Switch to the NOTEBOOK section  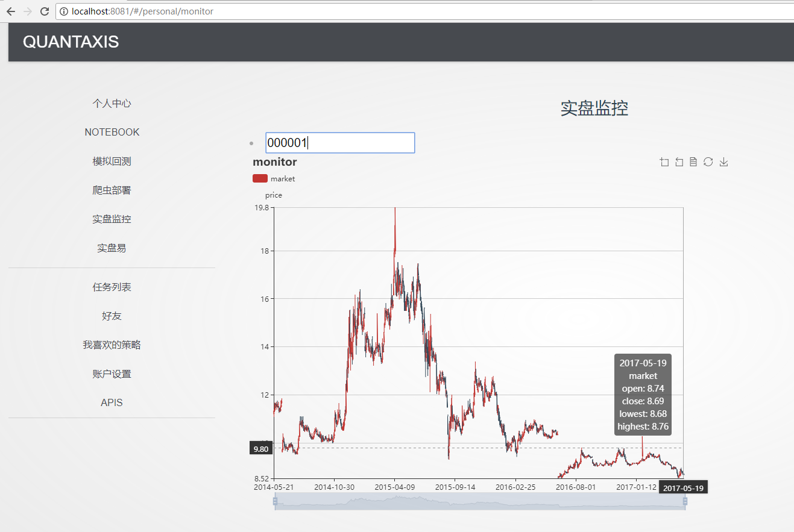(112, 131)
